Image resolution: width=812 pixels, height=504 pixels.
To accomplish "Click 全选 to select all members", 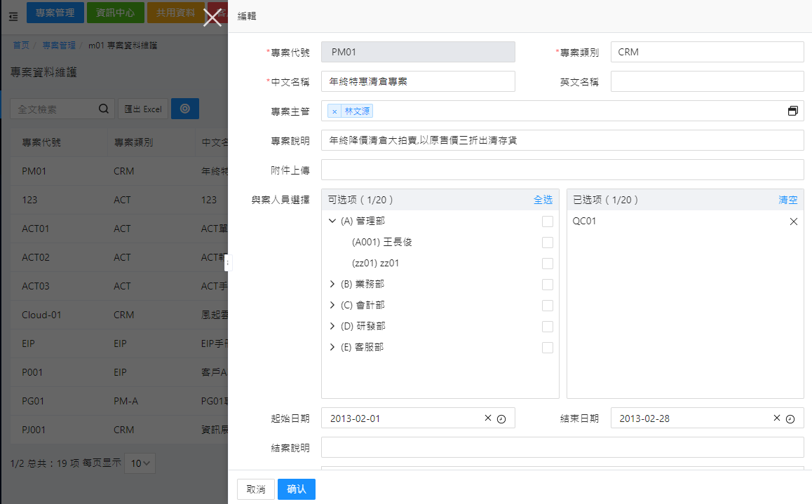I will (543, 200).
